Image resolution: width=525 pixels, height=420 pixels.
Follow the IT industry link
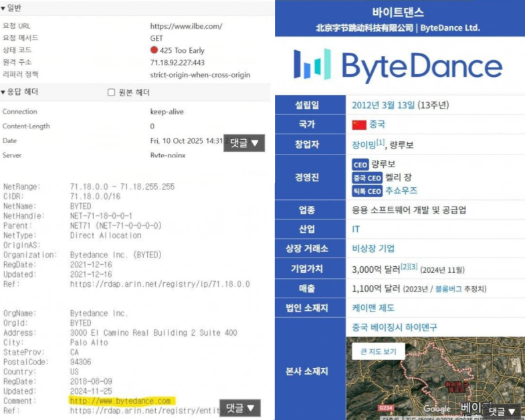point(356,229)
